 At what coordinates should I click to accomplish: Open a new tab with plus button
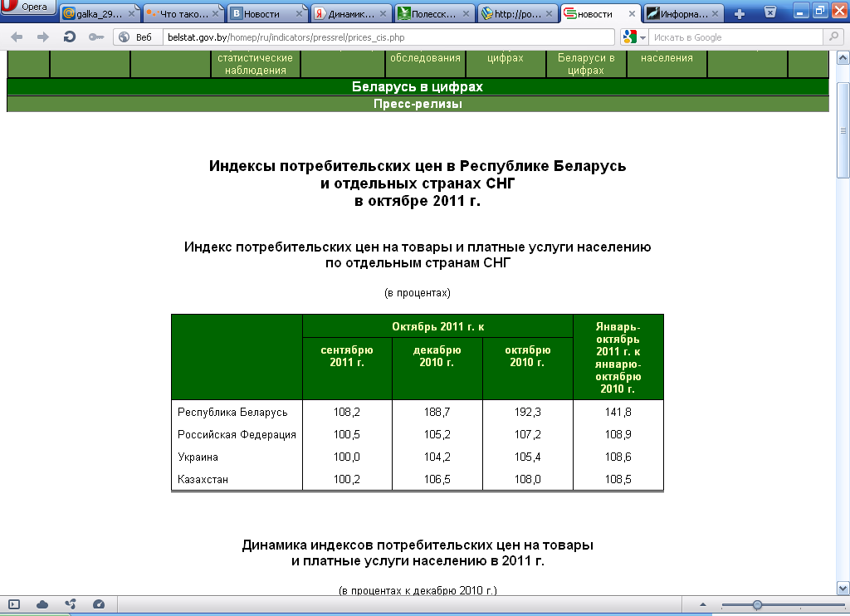(740, 14)
